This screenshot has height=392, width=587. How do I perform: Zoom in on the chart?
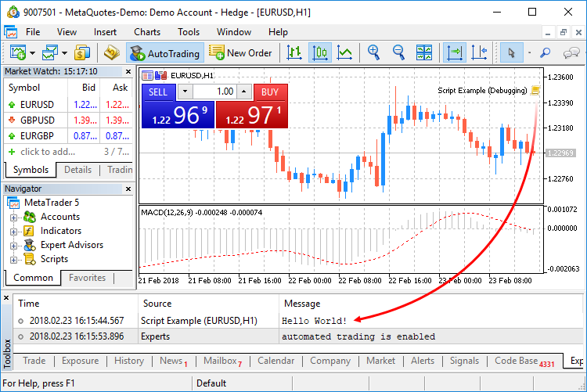373,52
